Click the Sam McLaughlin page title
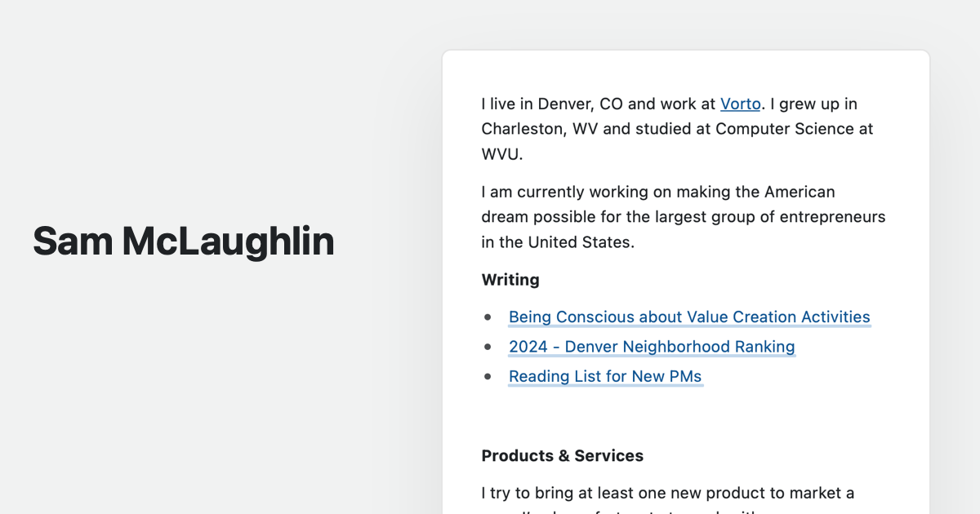The width and height of the screenshot is (980, 514). click(184, 241)
